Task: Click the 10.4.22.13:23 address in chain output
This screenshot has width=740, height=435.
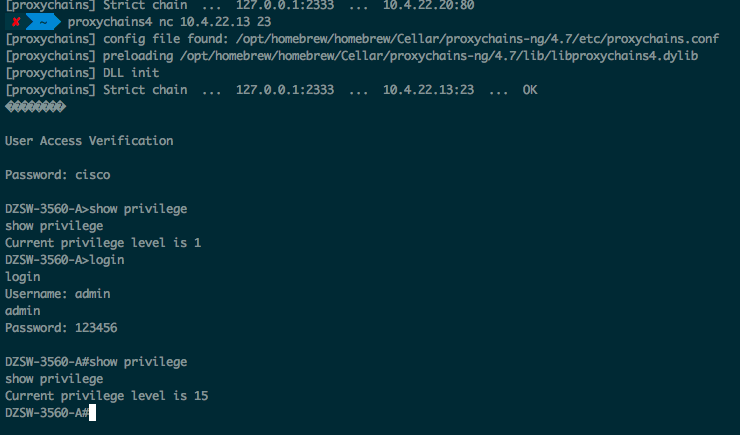Action: 428,90
